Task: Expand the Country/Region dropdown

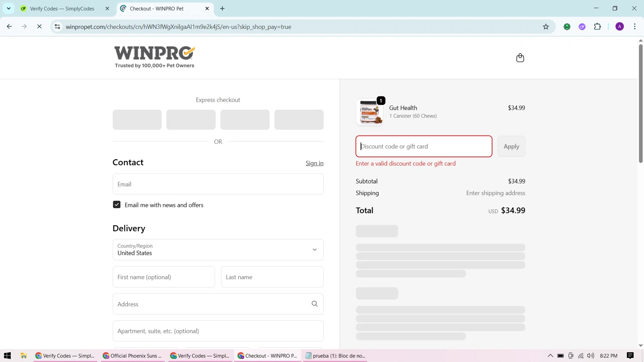Action: coord(218,250)
